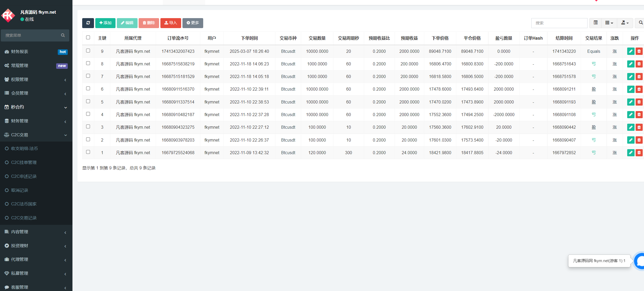The width and height of the screenshot is (644, 291).
Task: Open the export data dropdown
Action: pos(625,23)
